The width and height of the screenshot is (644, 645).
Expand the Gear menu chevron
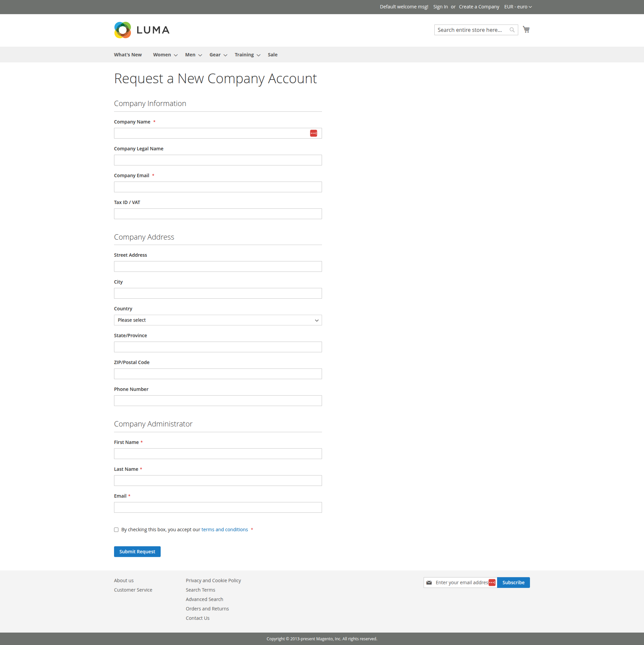(x=225, y=55)
